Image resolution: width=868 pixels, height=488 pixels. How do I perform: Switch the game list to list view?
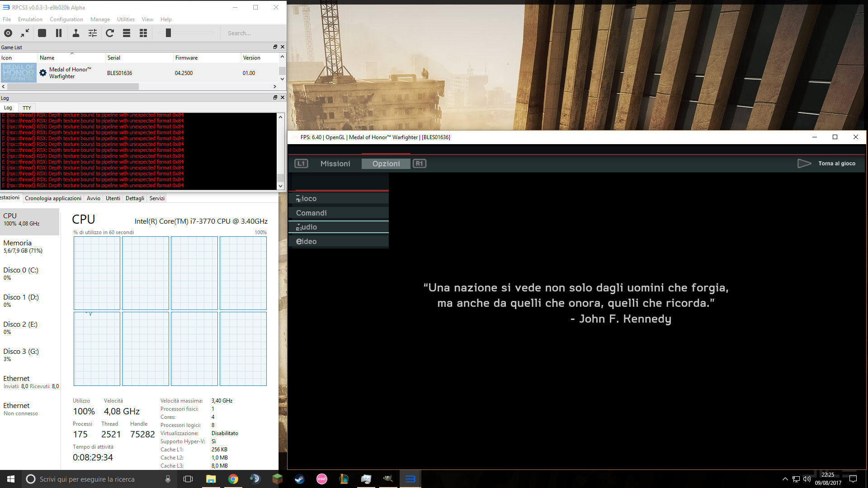[x=127, y=33]
